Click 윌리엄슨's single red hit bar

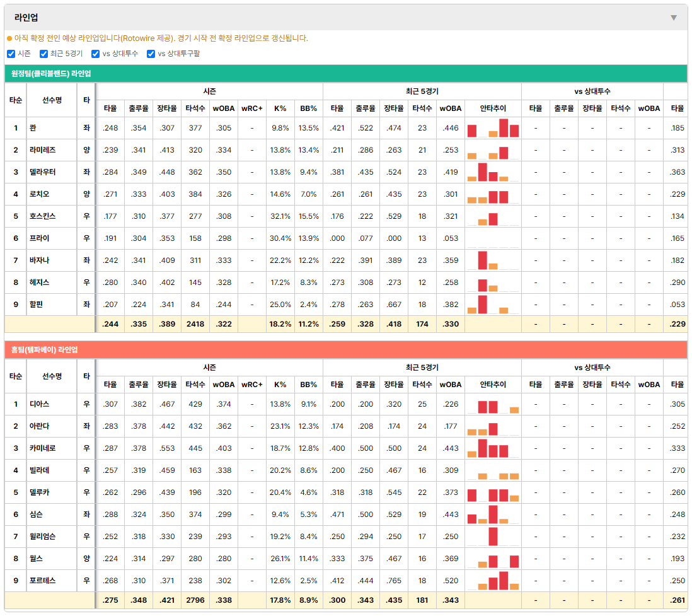[493, 537]
